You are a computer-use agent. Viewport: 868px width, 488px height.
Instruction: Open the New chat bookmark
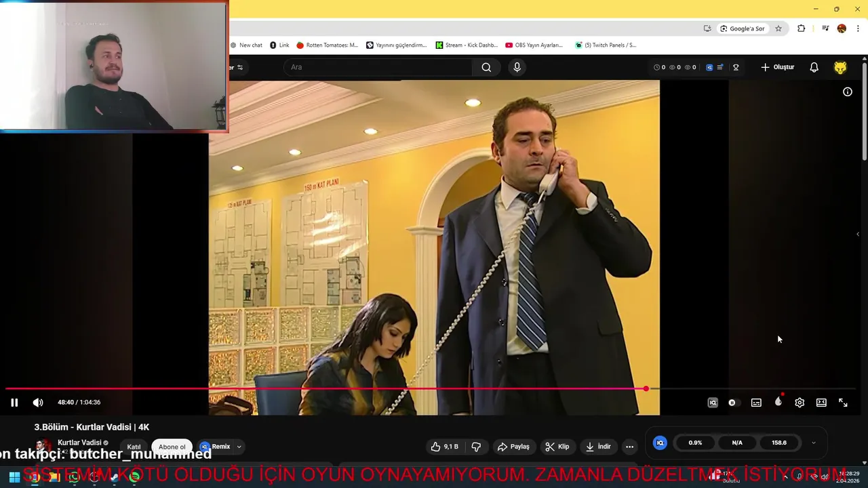(x=246, y=45)
